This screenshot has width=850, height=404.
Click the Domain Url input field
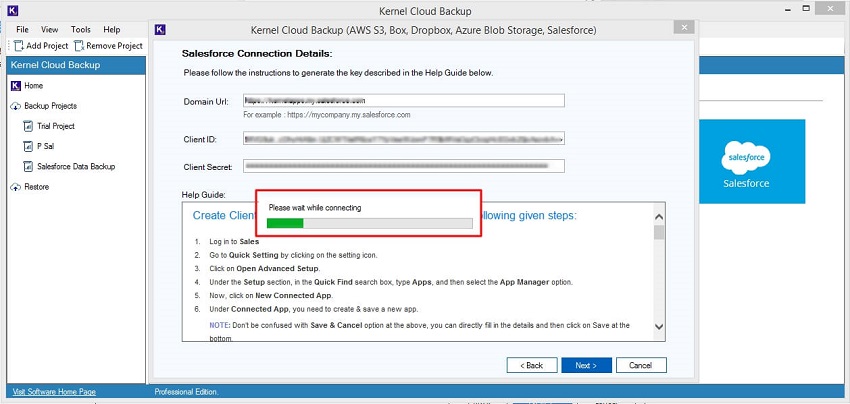tap(404, 100)
